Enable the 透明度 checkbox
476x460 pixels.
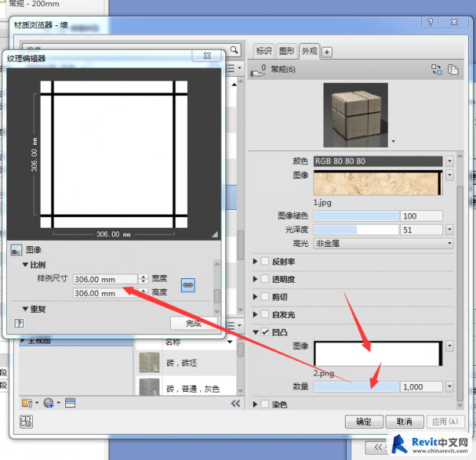(265, 279)
